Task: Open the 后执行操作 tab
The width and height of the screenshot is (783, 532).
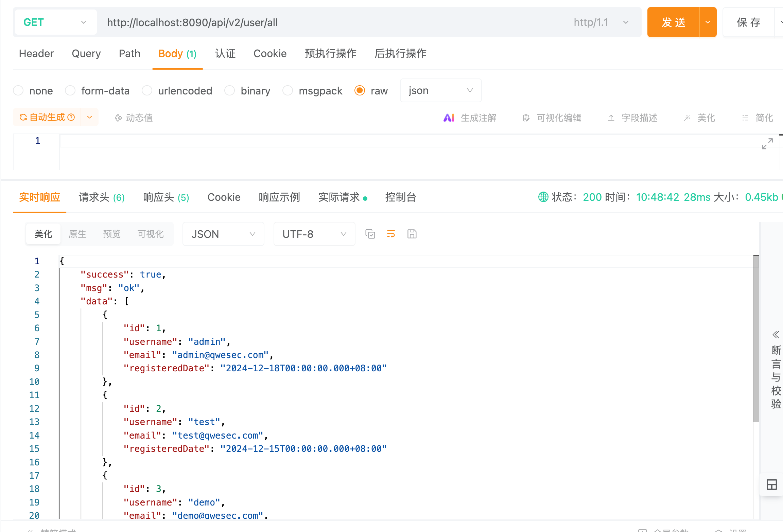Action: pos(400,54)
